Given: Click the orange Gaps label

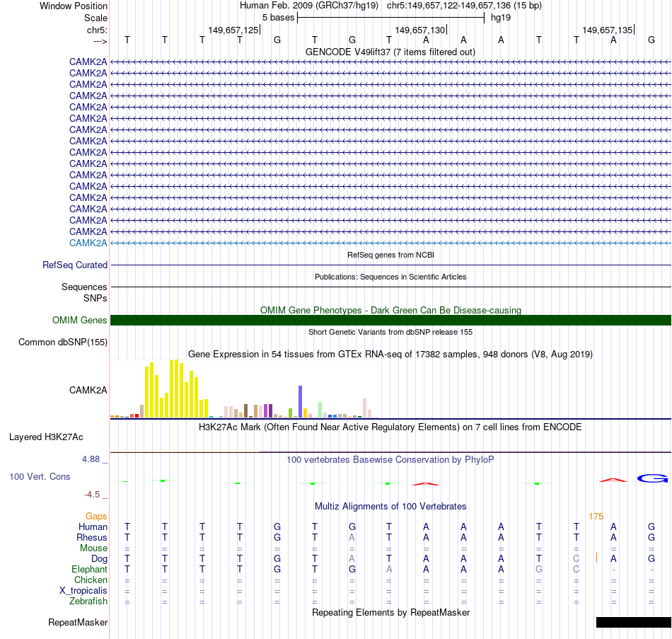Looking at the screenshot, I should pyautogui.click(x=96, y=517).
